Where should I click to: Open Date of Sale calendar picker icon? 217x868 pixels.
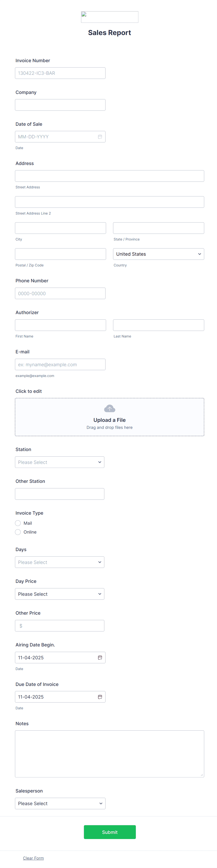[100, 137]
